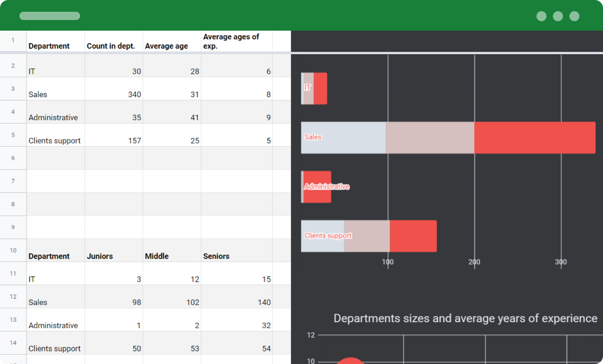603x364 pixels.
Task: Select the Seniors header cell
Action: [237, 250]
